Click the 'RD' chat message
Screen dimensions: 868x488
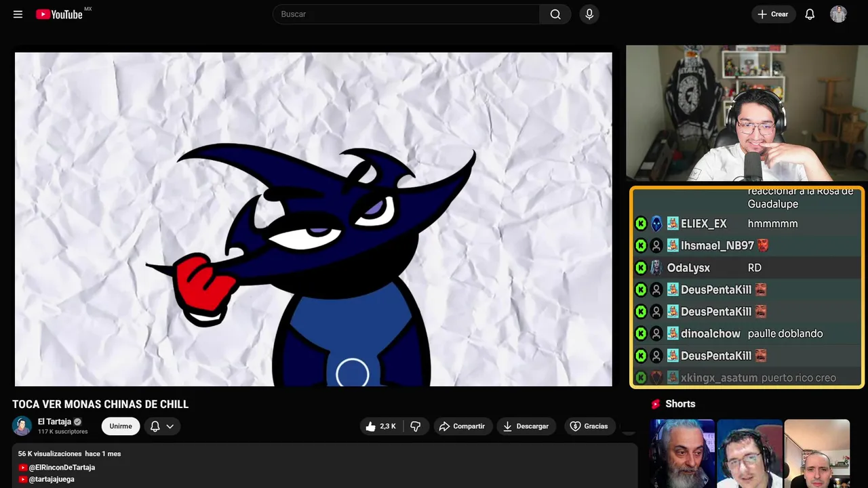tap(755, 268)
